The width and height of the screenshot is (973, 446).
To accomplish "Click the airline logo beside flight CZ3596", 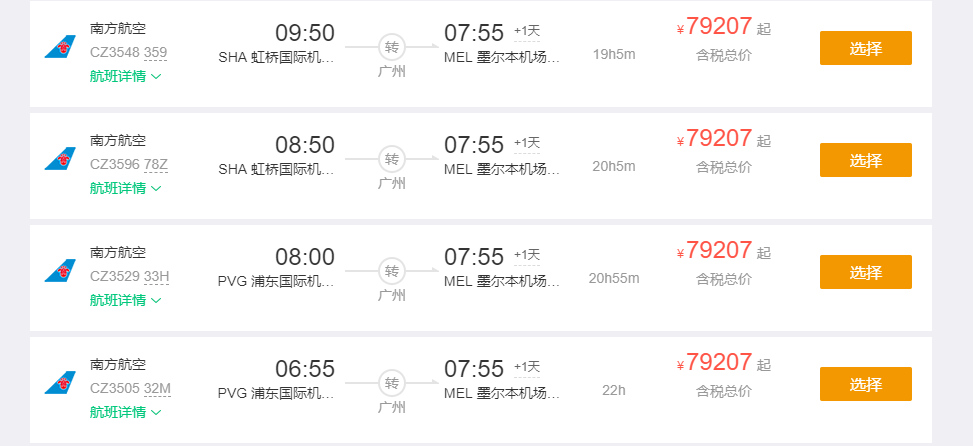I will (60, 159).
